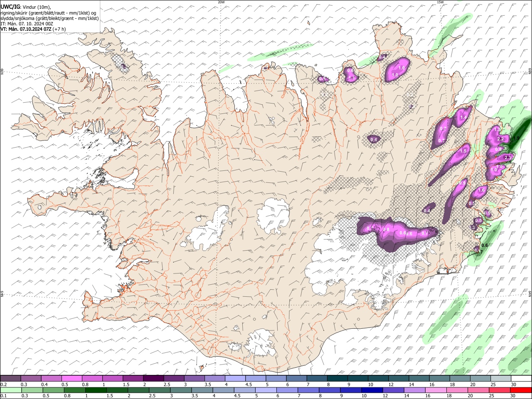Image resolution: width=532 pixels, height=399 pixels.
Task: Click the 30 label in the upper legend row
Action: point(514,384)
